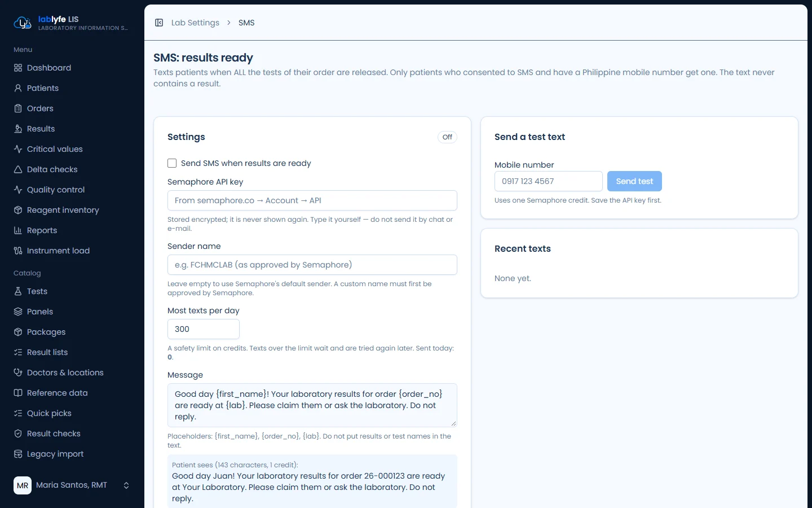The image size is (812, 508).
Task: Enable Send SMS when results are ready
Action: [x=172, y=163]
